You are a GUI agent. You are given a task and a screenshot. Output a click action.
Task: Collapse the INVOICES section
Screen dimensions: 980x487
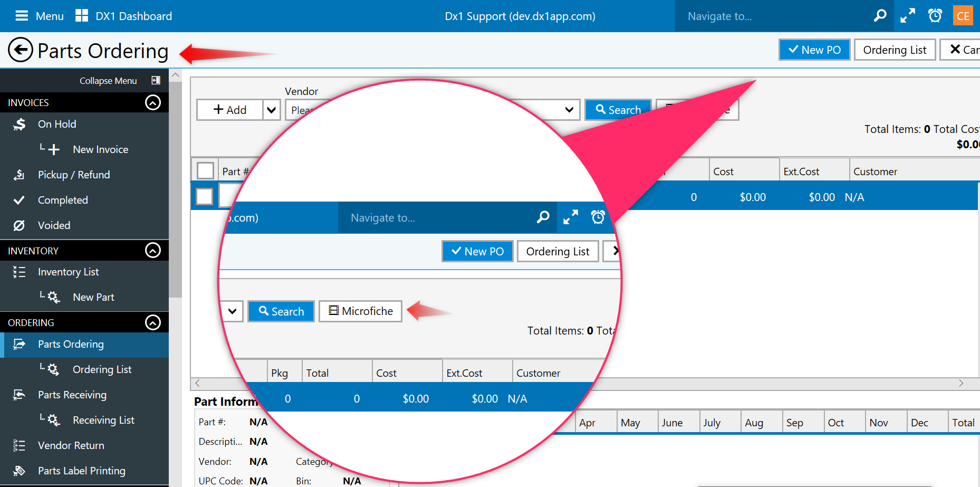(153, 102)
